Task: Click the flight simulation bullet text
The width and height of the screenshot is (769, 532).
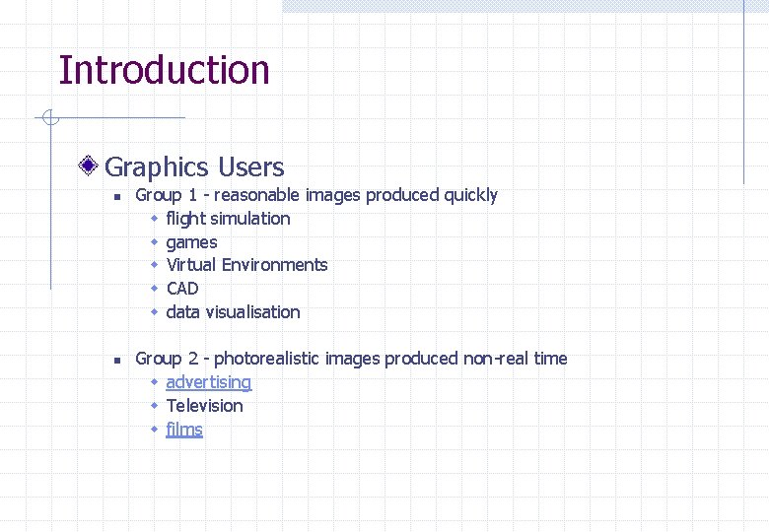Action: (228, 219)
